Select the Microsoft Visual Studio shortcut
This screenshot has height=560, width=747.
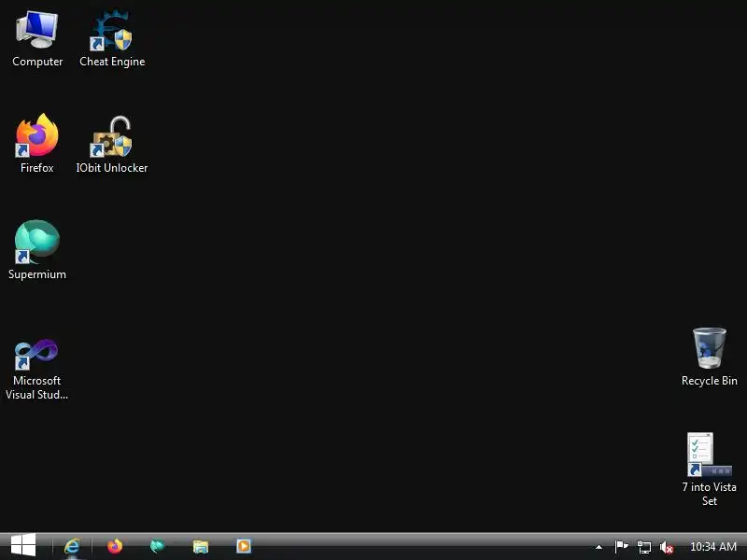(36, 370)
